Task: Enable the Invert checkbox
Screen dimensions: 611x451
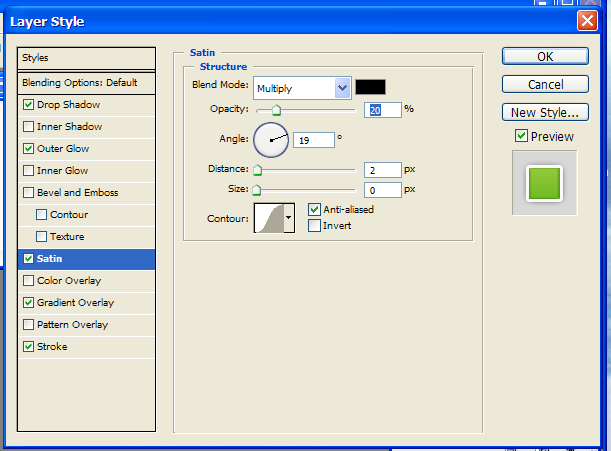Action: [x=315, y=225]
